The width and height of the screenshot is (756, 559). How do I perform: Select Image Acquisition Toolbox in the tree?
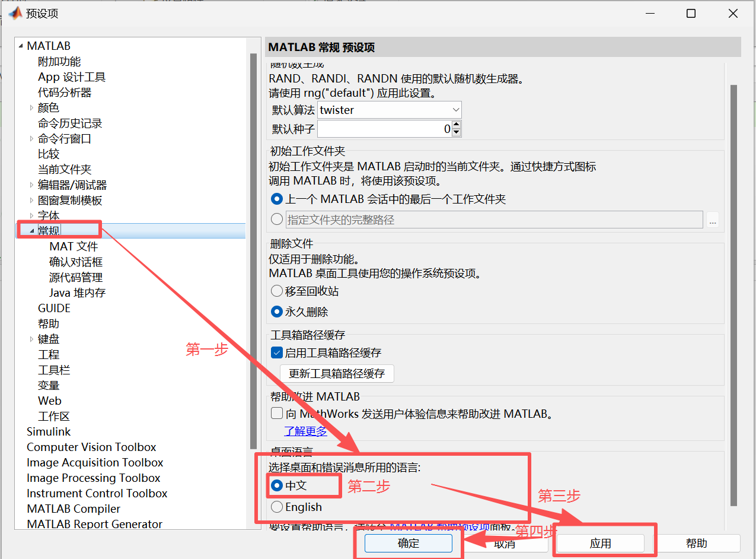coord(95,463)
